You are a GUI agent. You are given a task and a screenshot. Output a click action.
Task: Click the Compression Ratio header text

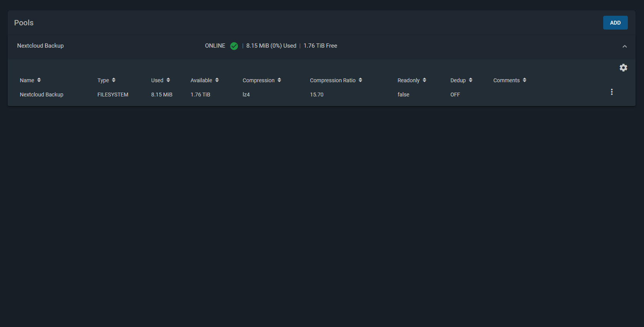click(333, 80)
